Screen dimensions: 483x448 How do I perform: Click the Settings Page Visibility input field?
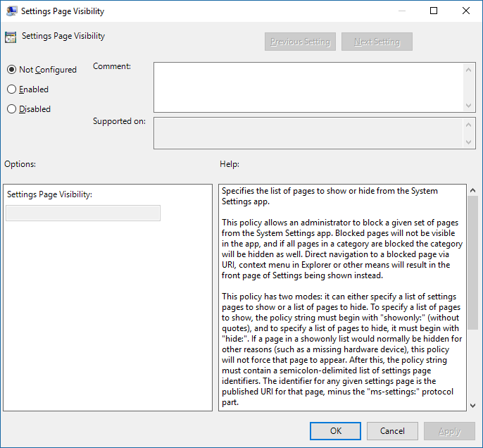(83, 213)
